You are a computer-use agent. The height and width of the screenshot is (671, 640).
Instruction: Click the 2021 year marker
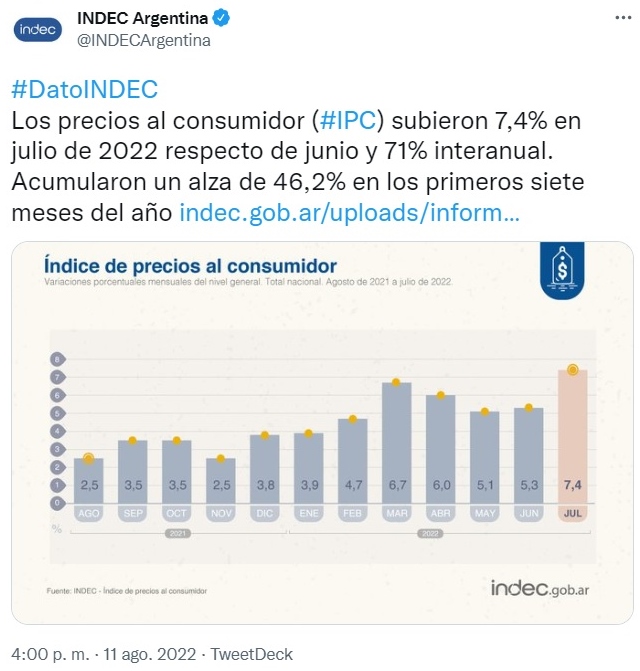(178, 534)
